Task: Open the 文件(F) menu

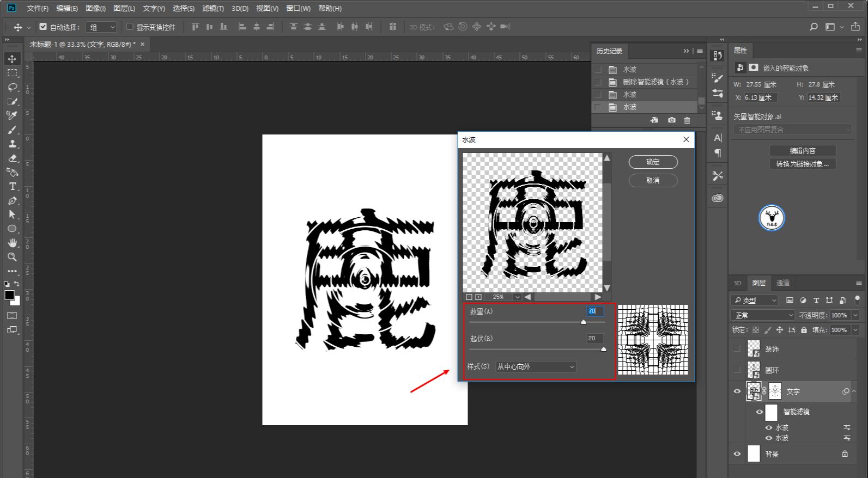Action: click(x=37, y=8)
